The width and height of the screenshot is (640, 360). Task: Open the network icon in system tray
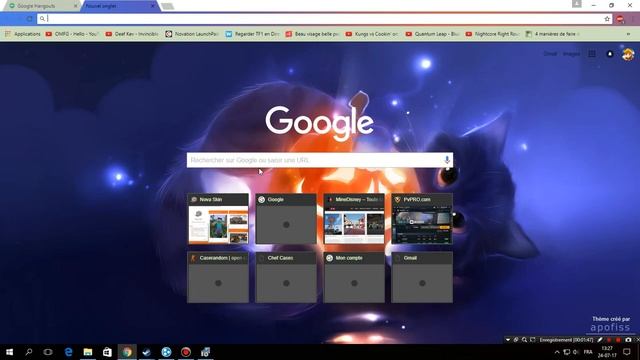click(567, 352)
